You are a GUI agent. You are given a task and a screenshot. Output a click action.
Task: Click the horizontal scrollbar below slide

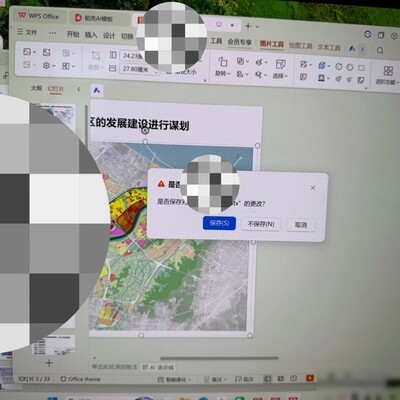(x=219, y=358)
